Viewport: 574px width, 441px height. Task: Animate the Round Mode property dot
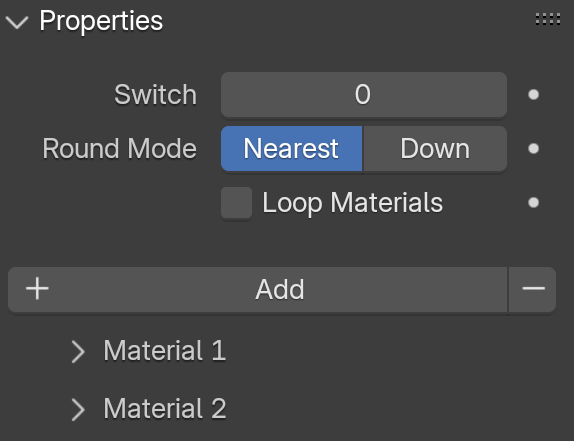[533, 149]
